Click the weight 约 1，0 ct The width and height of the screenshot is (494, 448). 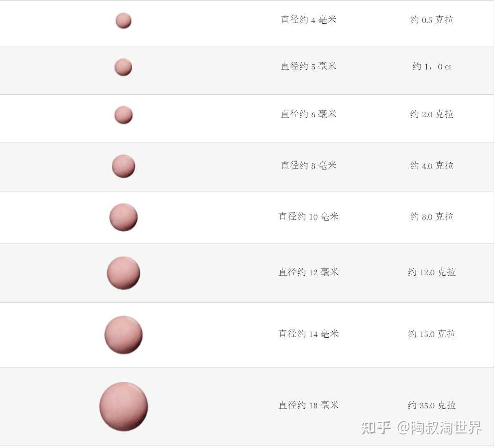[x=432, y=67]
